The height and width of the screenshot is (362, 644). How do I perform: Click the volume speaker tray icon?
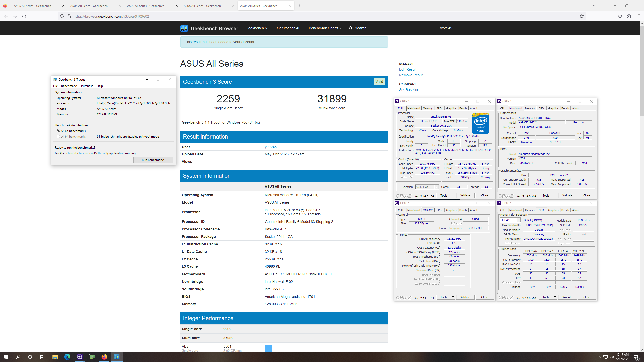tap(612, 357)
